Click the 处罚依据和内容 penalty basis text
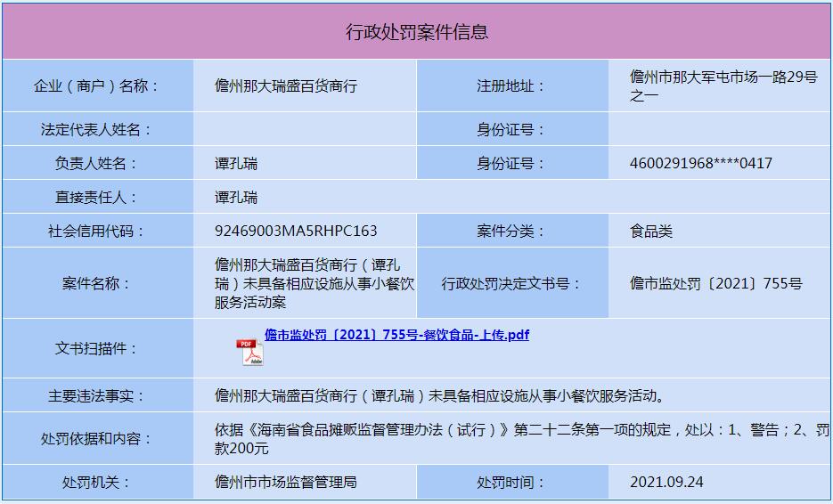833x504 pixels. 521,438
